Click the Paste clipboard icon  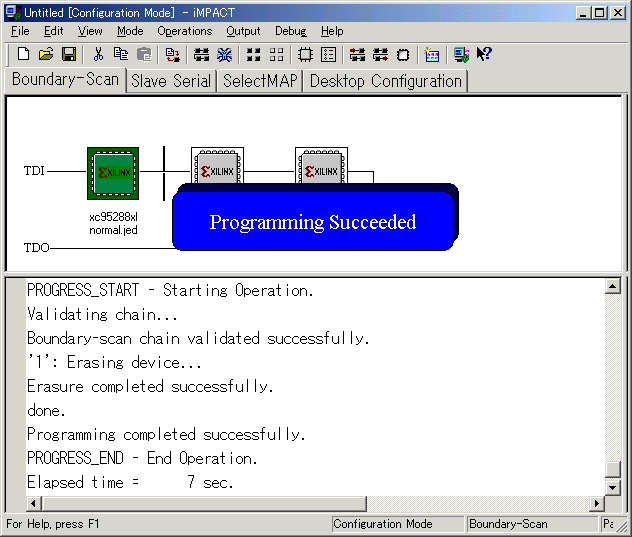144,54
